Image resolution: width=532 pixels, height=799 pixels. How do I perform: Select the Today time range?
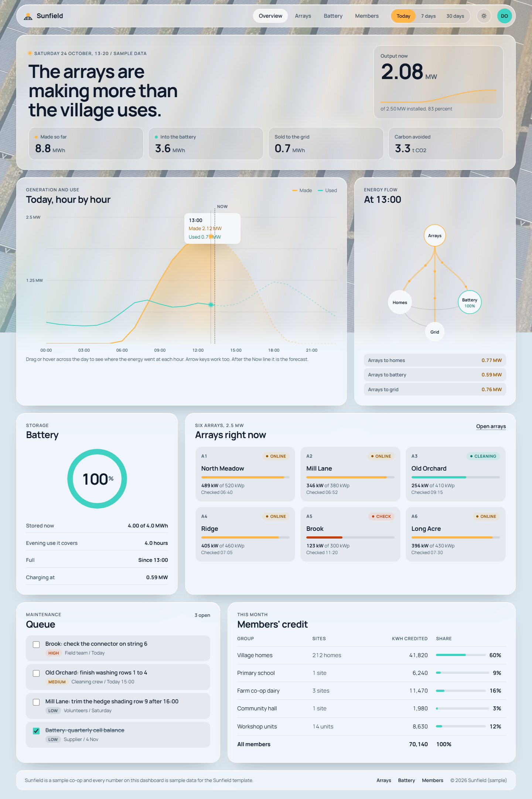(403, 16)
